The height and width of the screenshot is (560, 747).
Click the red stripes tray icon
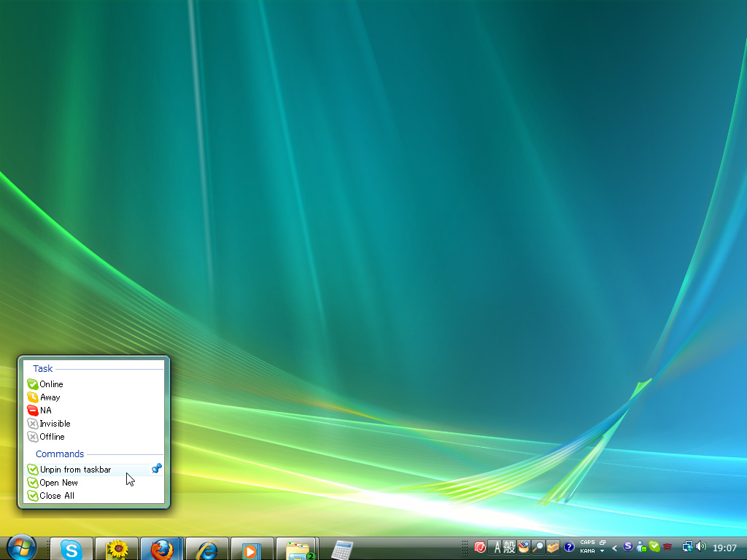(x=667, y=547)
